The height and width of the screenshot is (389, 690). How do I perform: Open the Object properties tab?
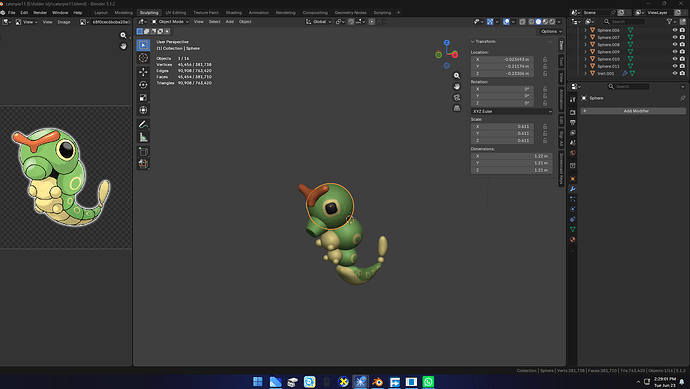tap(573, 179)
